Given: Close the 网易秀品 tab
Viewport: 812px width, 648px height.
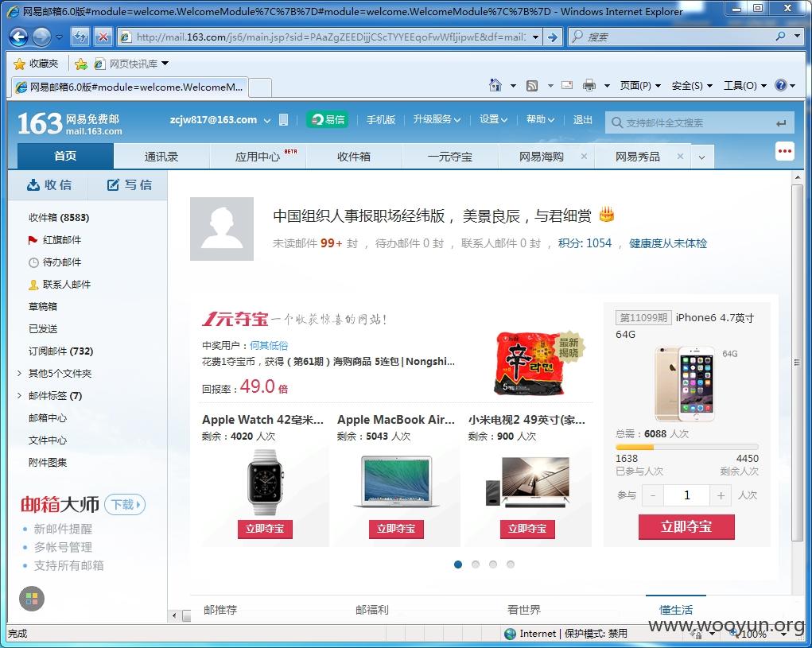Looking at the screenshot, I should tap(680, 157).
